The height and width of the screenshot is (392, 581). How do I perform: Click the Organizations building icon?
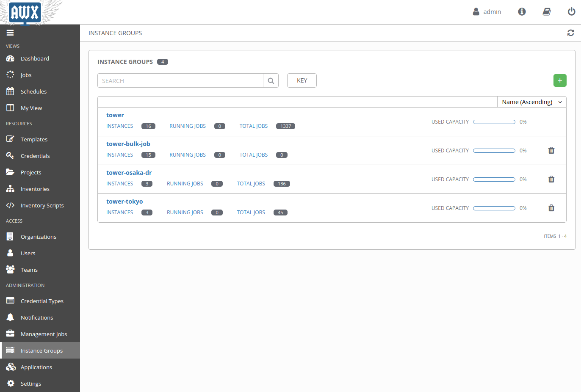[10, 237]
